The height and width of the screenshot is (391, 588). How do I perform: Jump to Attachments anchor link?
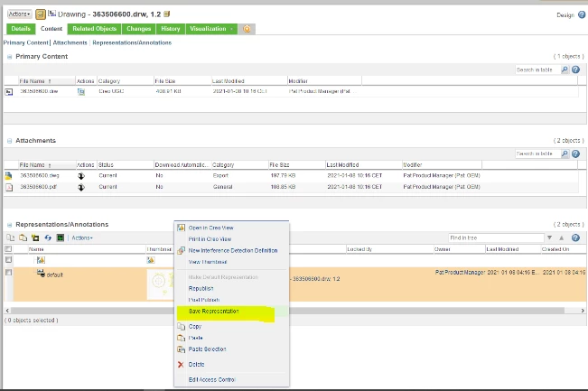pyautogui.click(x=70, y=42)
